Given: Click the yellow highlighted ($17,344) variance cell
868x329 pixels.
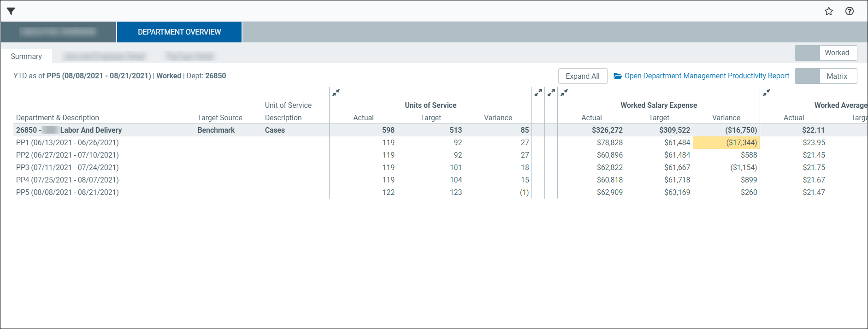Looking at the screenshot, I should click(x=726, y=143).
